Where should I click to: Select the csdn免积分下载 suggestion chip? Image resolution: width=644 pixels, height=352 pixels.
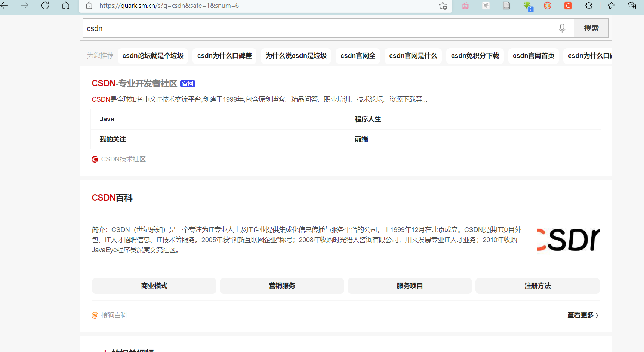(x=475, y=56)
